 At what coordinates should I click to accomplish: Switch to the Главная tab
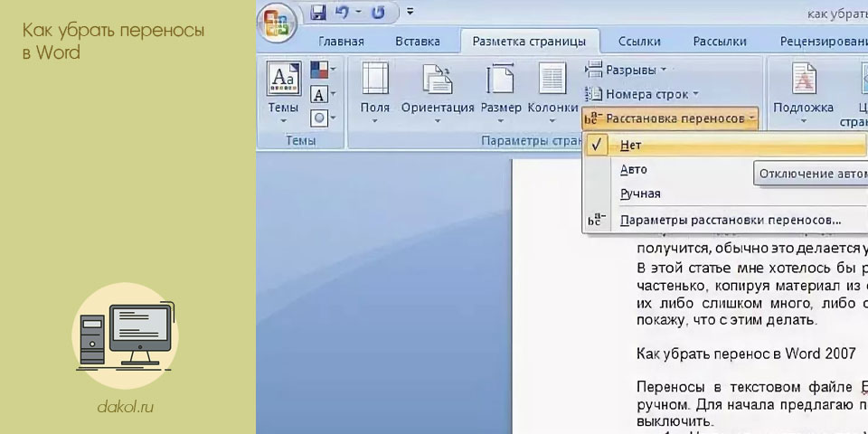coord(341,42)
